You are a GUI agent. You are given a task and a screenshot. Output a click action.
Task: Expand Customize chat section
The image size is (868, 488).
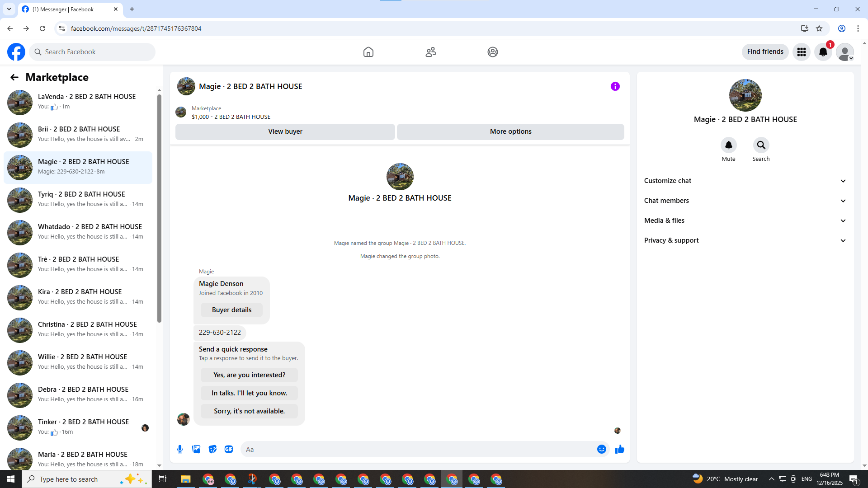[x=745, y=181]
